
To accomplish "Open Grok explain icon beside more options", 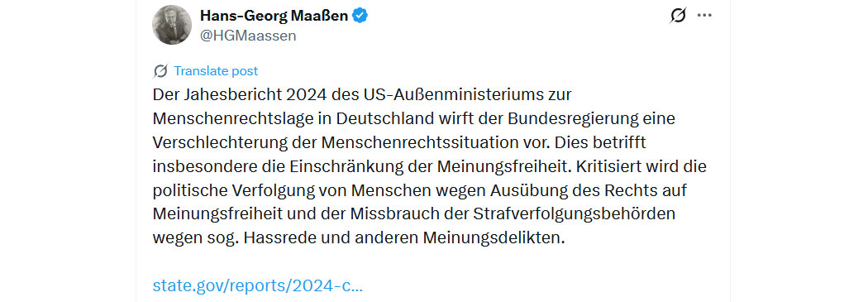I will pyautogui.click(x=678, y=16).
